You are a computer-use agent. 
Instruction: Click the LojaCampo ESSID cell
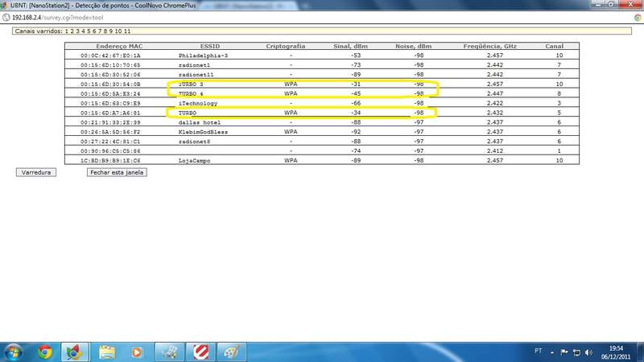click(x=194, y=160)
